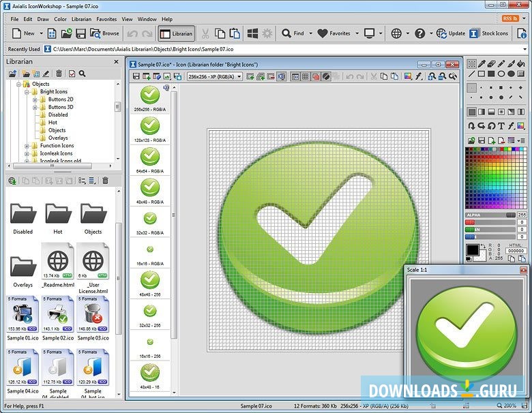Open the Color menu

tap(61, 19)
